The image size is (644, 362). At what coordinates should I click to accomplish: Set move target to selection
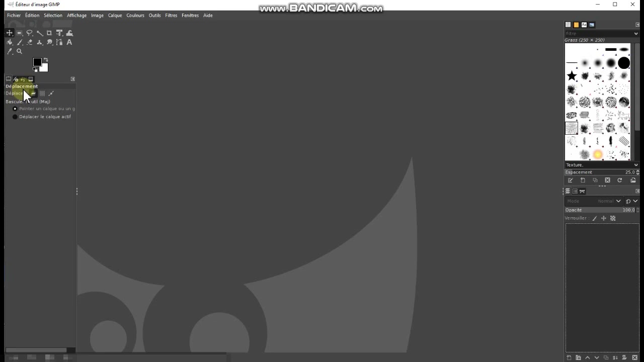tap(42, 93)
